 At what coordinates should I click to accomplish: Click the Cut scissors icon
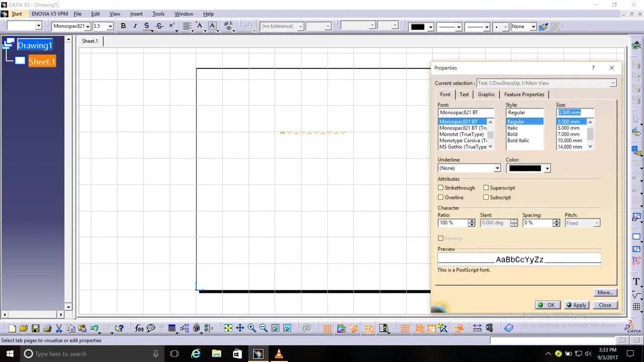(x=59, y=328)
